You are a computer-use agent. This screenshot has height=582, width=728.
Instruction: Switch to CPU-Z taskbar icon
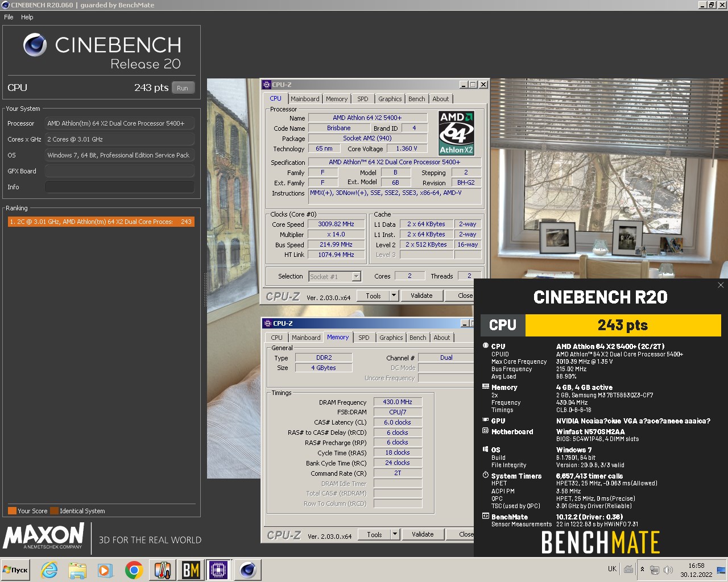(x=218, y=570)
